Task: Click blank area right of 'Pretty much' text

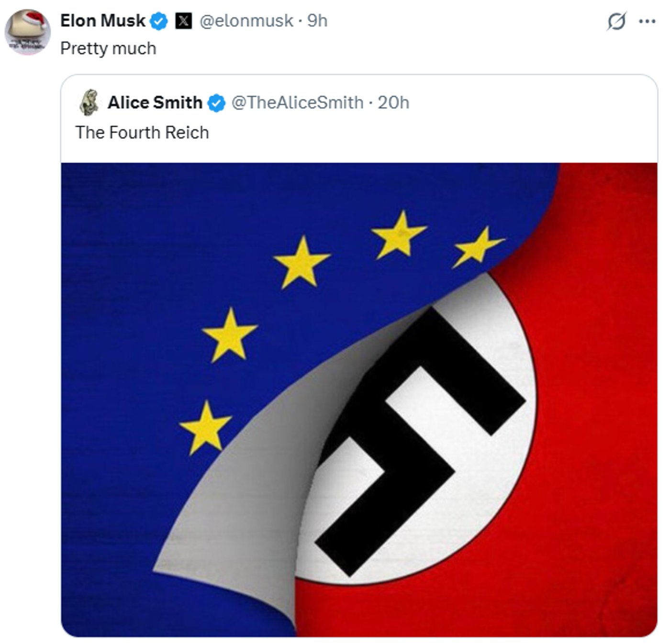Action: (x=359, y=48)
